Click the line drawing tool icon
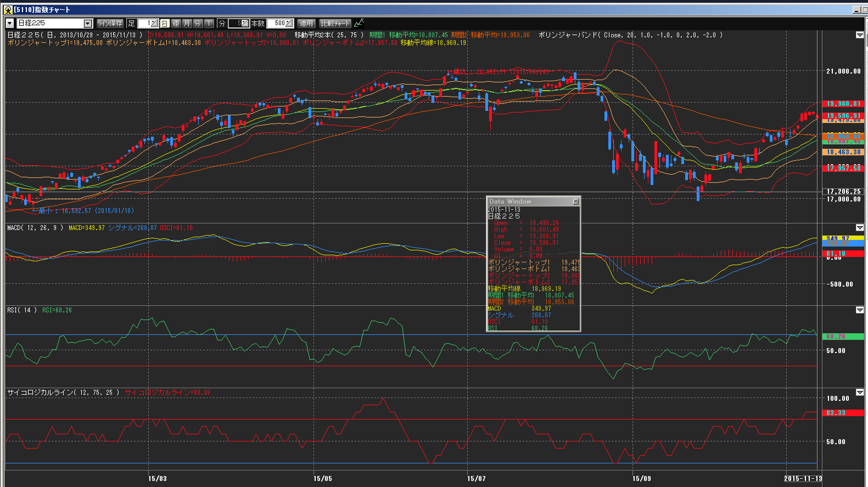The width and height of the screenshot is (868, 487). coord(359,23)
